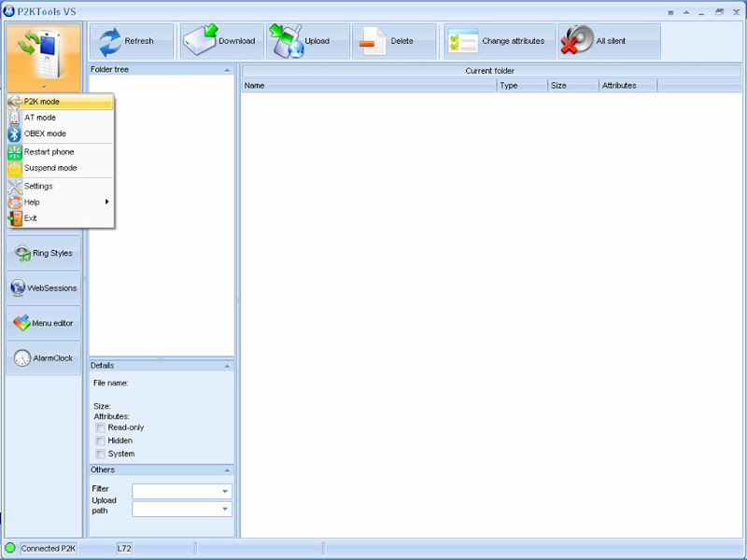Open Change attributes tool
The image size is (747, 560).
click(463, 41)
